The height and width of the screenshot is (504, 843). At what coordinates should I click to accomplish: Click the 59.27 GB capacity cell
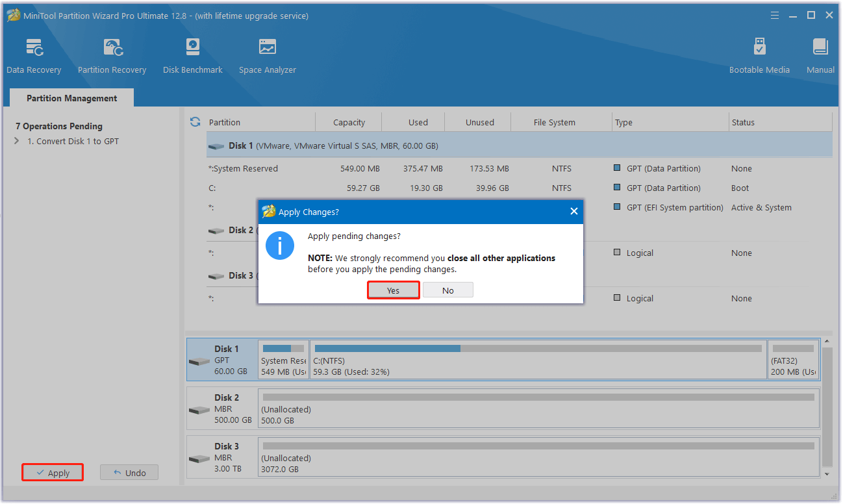362,188
